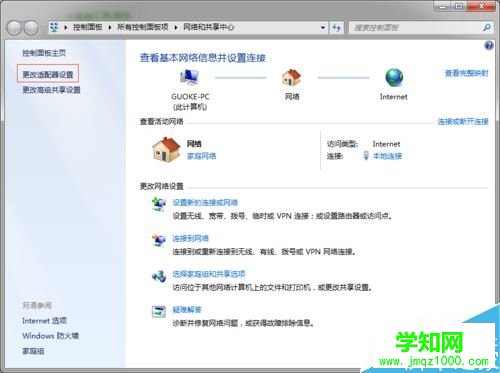
Task: Click 查看完整映射 link
Action: click(x=467, y=73)
